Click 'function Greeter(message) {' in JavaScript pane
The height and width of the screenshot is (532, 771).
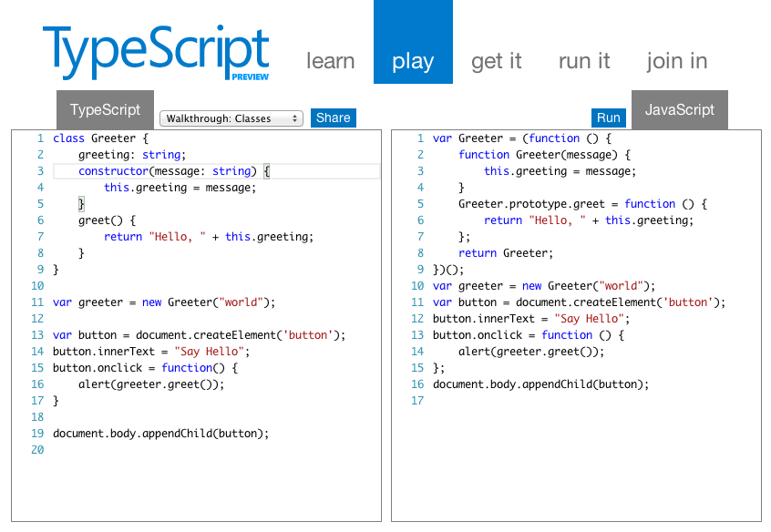click(544, 155)
